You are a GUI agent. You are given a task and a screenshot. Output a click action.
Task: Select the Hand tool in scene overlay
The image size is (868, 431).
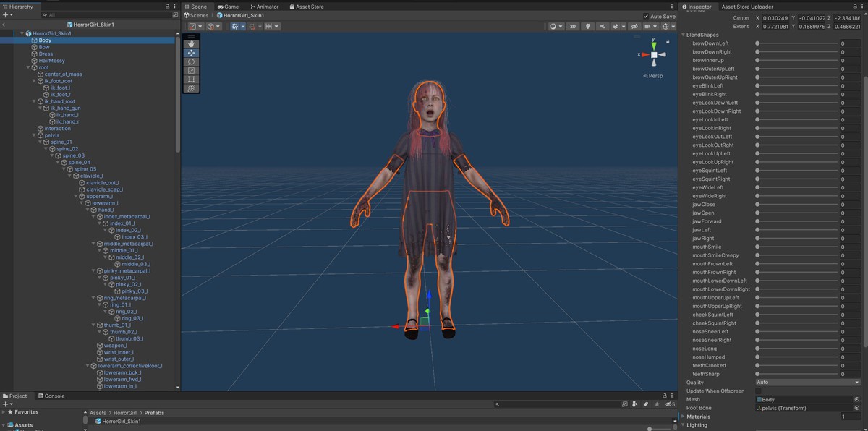click(192, 44)
